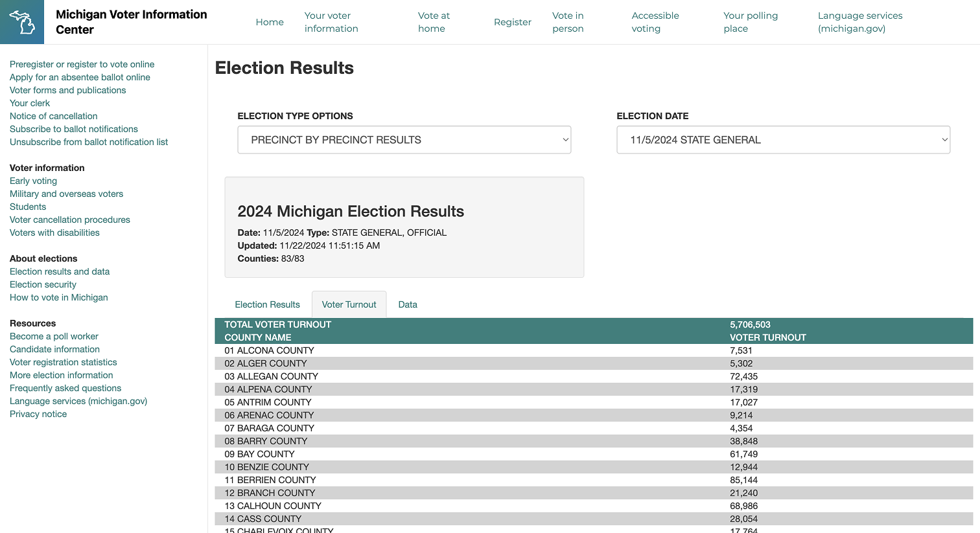Image resolution: width=980 pixels, height=533 pixels.
Task: Open Vote in person nav item
Action: (x=568, y=22)
